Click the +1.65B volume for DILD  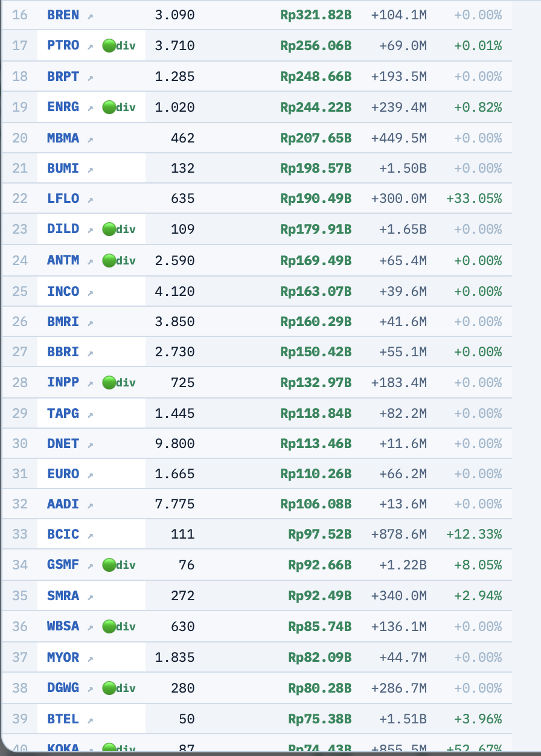(403, 229)
